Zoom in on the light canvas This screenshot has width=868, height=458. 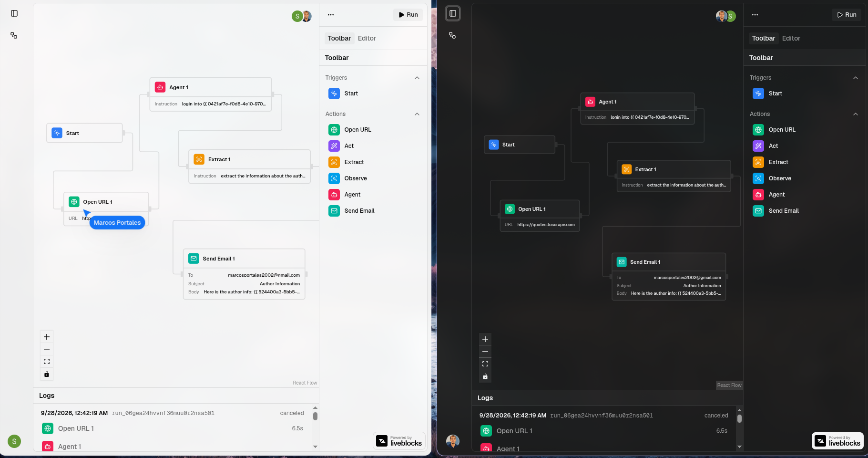[47, 337]
